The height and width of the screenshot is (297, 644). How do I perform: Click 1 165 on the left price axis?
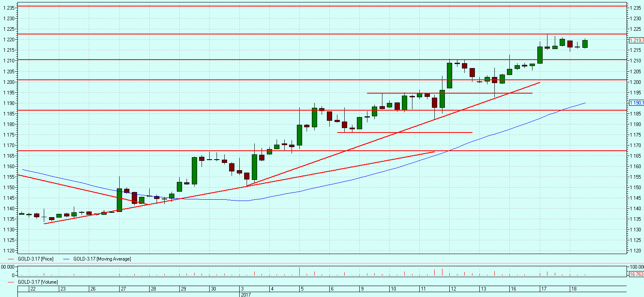point(9,156)
